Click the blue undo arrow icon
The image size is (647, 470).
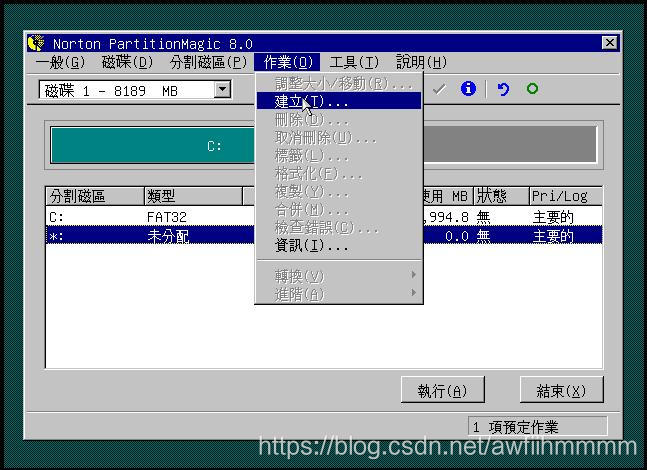coord(503,89)
